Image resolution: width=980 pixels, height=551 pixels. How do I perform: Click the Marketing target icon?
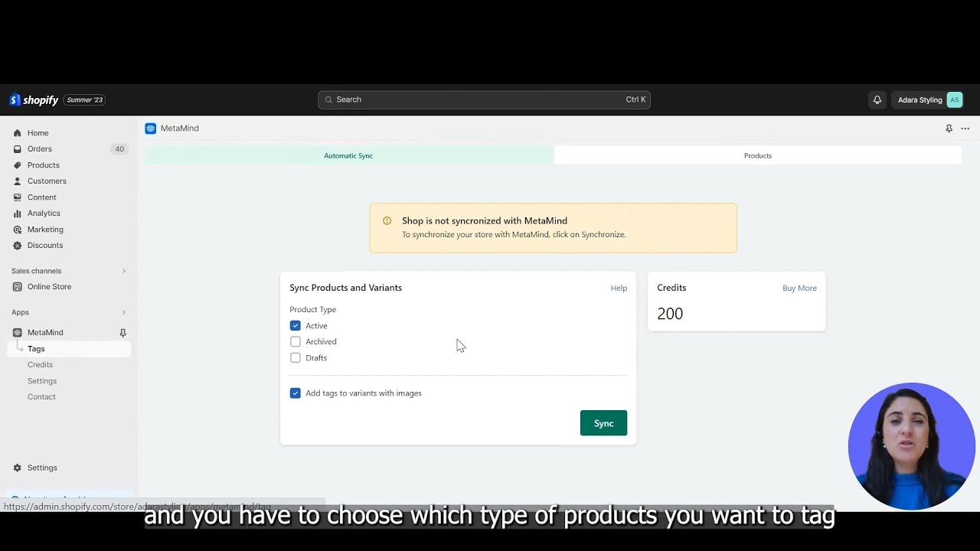(18, 230)
